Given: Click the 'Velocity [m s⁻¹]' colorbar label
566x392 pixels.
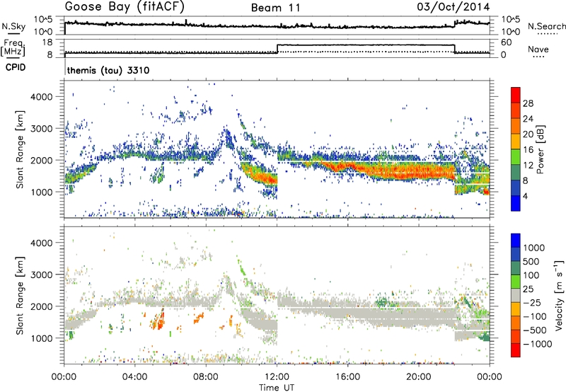Looking at the screenshot, I should pyautogui.click(x=559, y=295).
